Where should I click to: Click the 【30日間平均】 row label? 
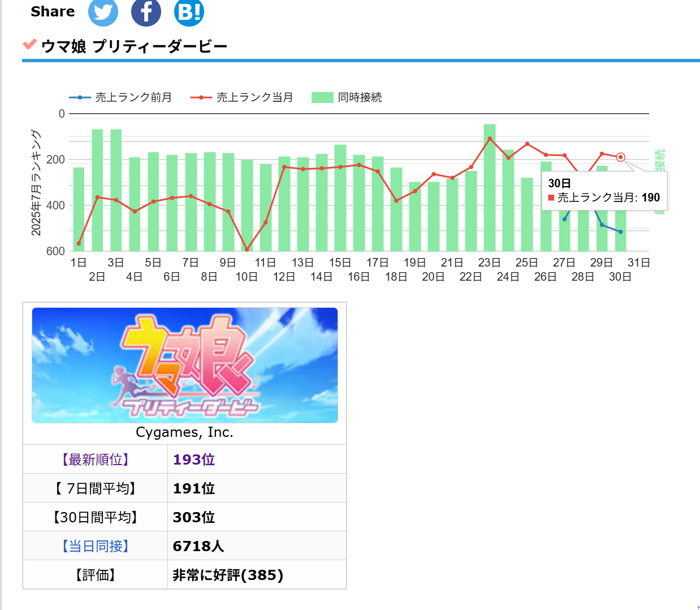point(96,517)
